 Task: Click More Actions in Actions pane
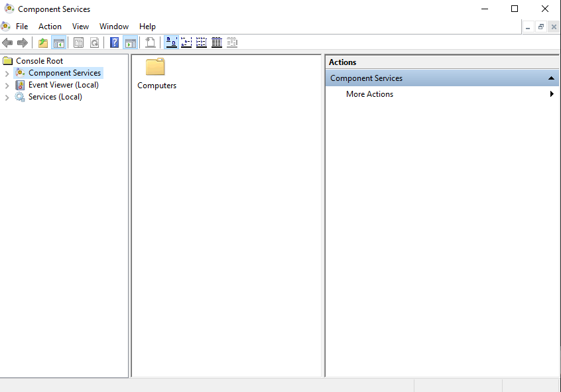(x=369, y=94)
